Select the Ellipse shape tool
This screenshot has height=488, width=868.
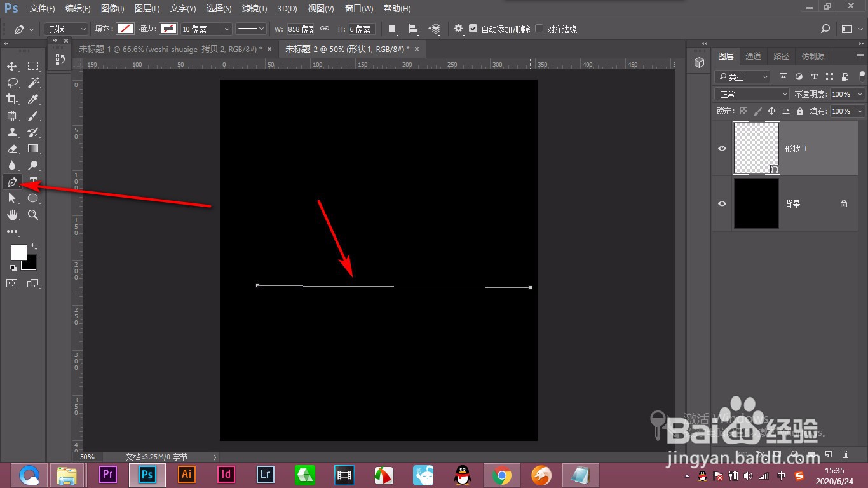33,198
